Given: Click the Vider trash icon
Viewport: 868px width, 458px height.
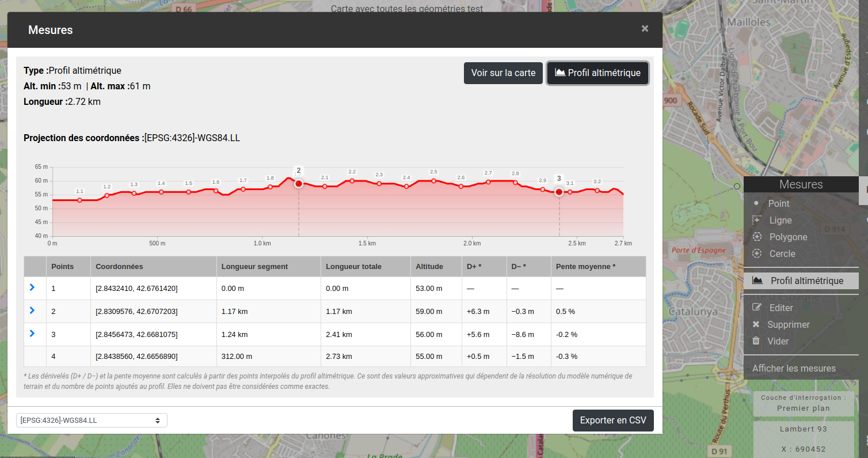Looking at the screenshot, I should click(756, 341).
